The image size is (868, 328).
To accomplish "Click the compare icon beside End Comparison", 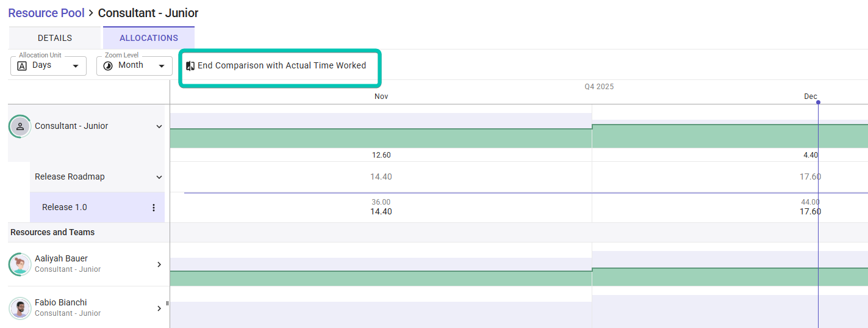I will point(190,66).
